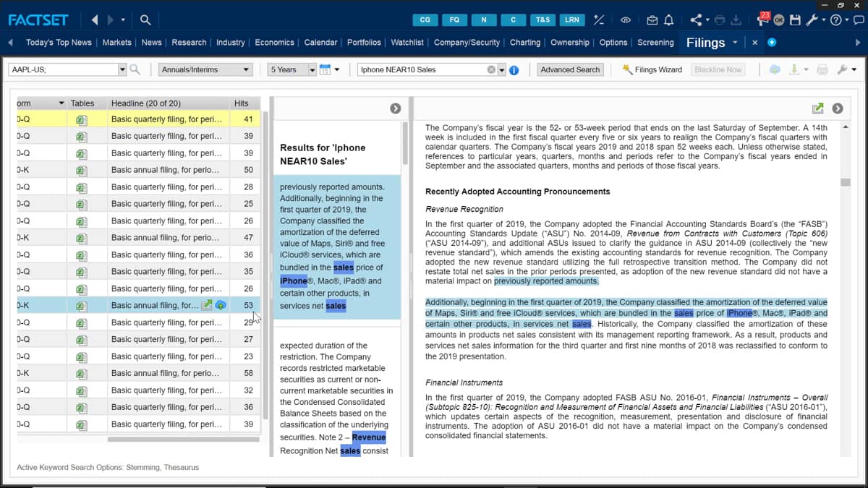Open the top bar wrench settings

coord(812,20)
